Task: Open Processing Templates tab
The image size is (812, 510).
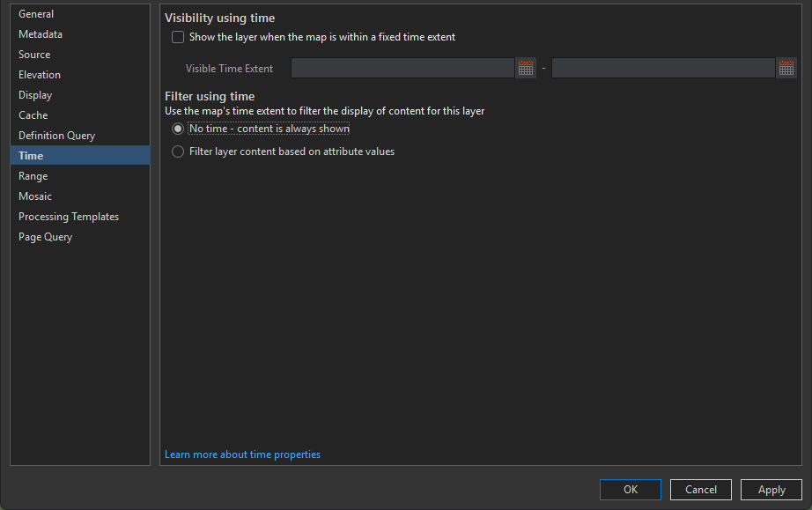Action: pyautogui.click(x=69, y=217)
